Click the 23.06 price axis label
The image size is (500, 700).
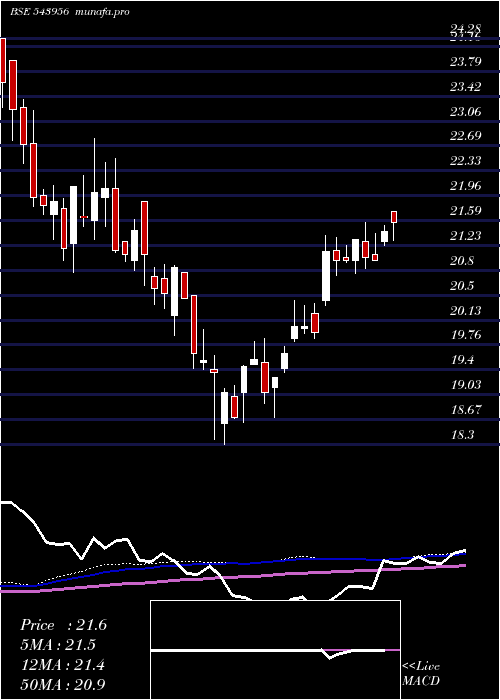point(466,111)
